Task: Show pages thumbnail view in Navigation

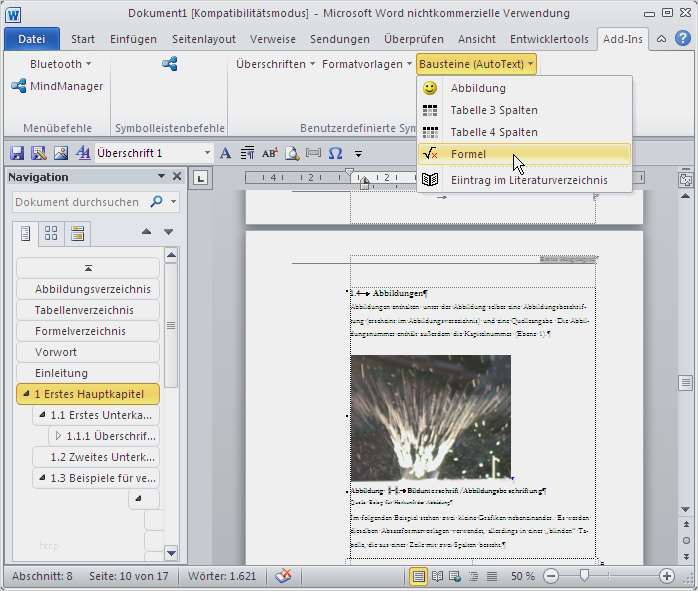Action: (51, 233)
